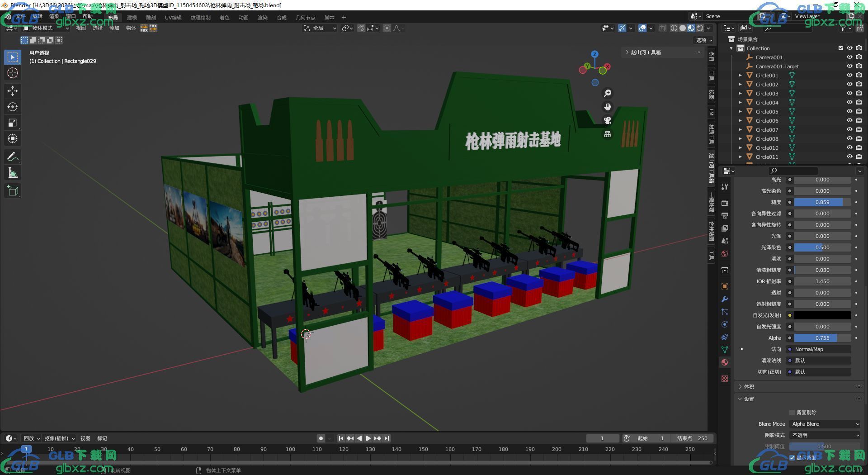Open the Blend Mode dropdown
The height and width of the screenshot is (475, 868).
[x=825, y=424]
